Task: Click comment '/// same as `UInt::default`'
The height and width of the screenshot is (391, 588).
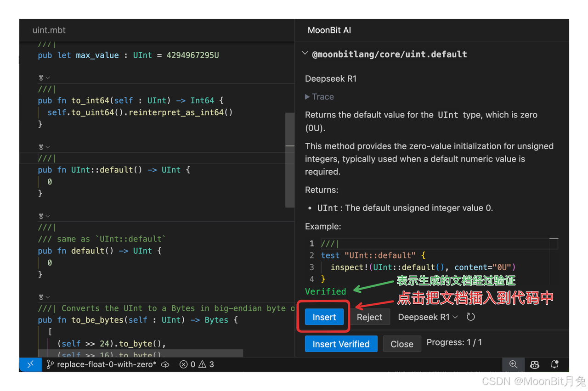Action: [102, 239]
